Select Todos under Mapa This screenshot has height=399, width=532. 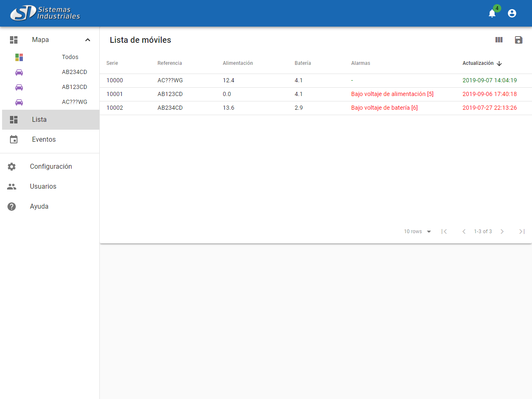[x=70, y=57]
